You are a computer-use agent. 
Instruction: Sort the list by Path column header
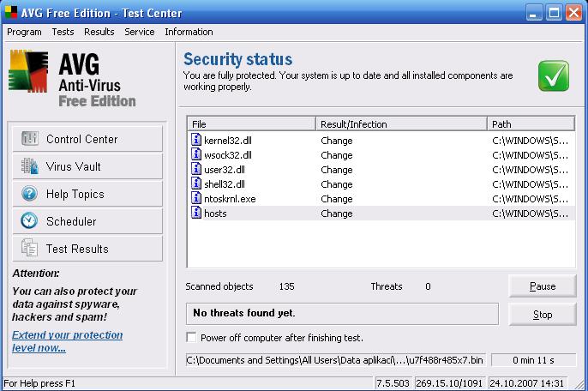[x=530, y=124]
